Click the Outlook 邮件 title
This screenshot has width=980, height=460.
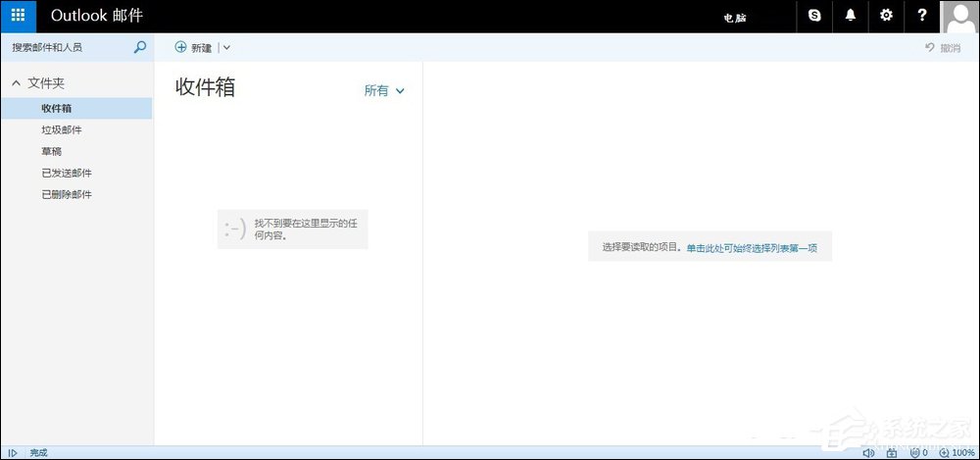pos(97,17)
